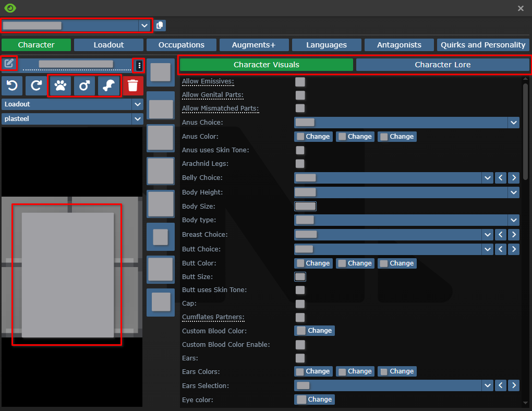Enable the Arachnid Legs checkbox
Image resolution: width=532 pixels, height=411 pixels.
(x=300, y=164)
